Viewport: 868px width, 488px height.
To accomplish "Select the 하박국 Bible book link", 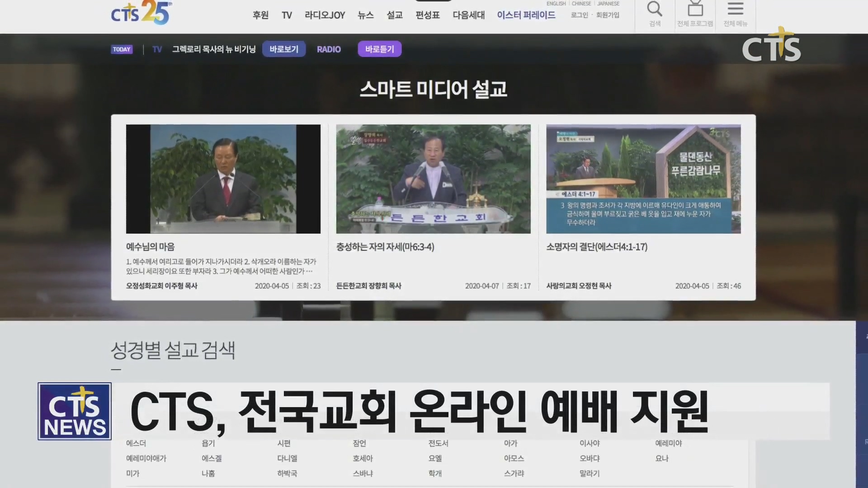I will 287,473.
